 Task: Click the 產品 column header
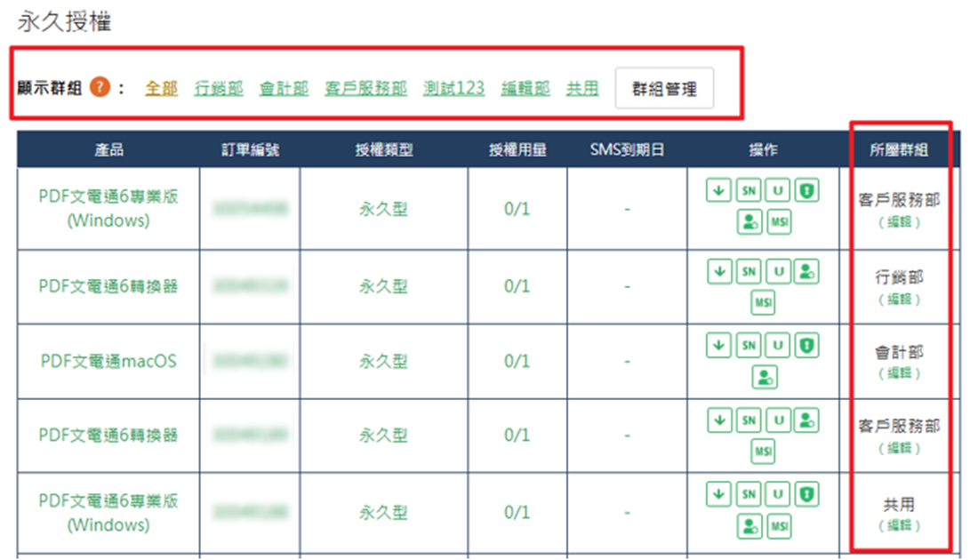[108, 149]
